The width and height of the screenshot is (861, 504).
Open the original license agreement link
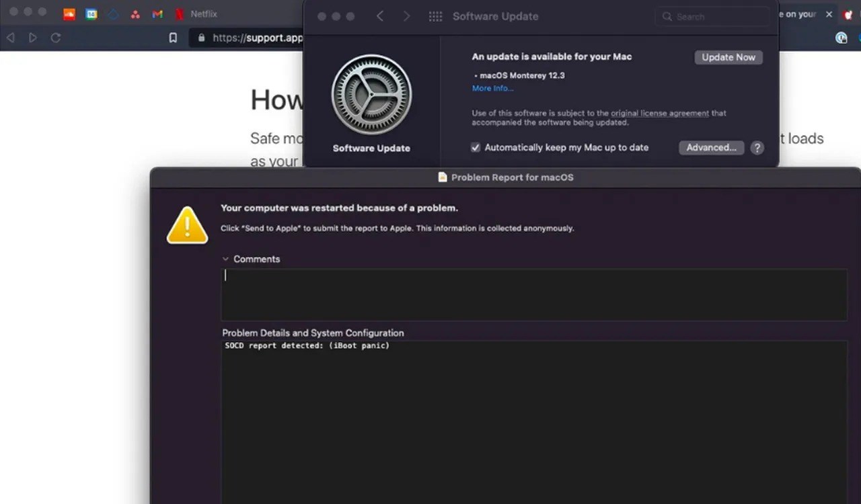(659, 113)
